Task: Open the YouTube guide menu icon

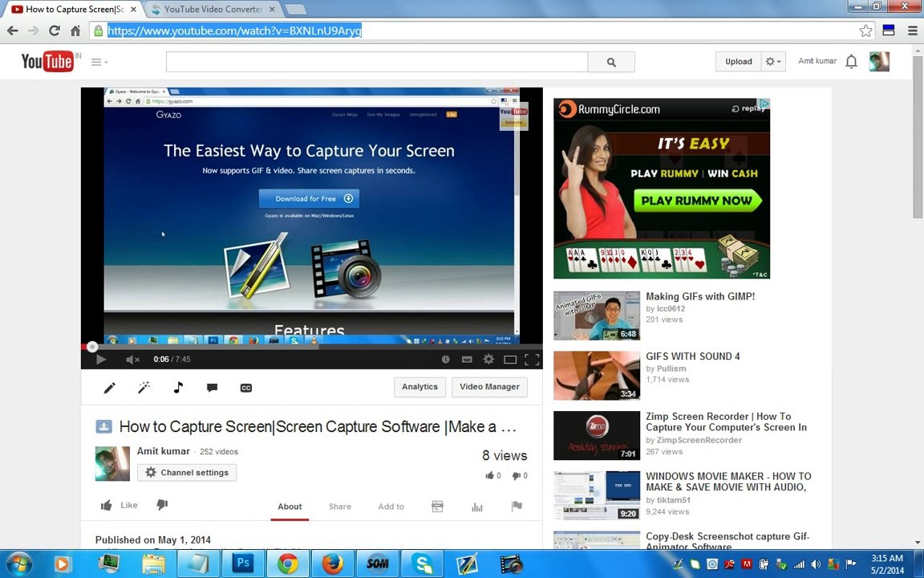Action: pos(99,62)
